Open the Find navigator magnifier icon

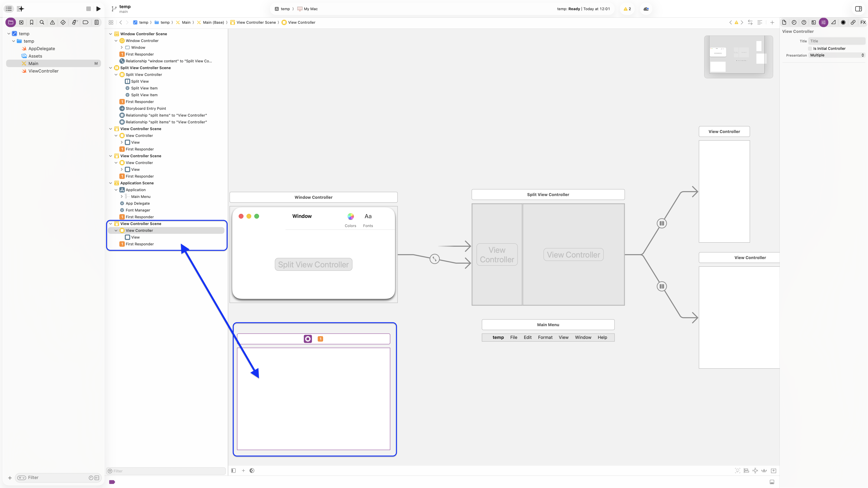pos(42,22)
